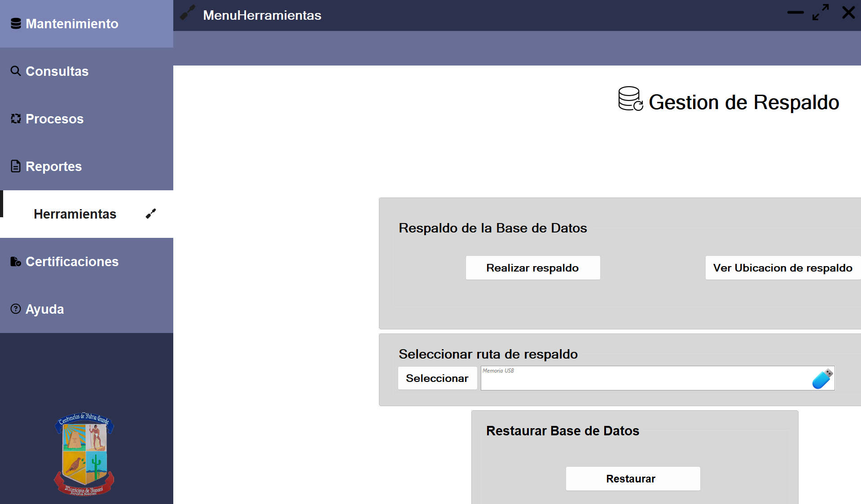Open the Consultas menu
This screenshot has height=504, width=861.
[87, 71]
